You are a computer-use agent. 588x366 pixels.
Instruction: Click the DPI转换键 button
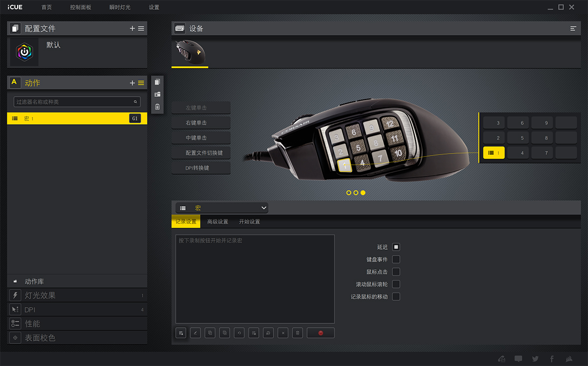click(201, 168)
